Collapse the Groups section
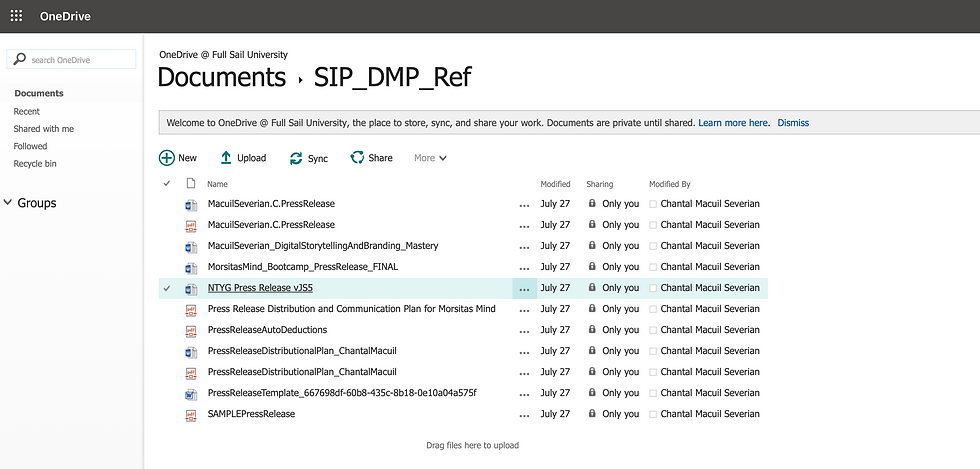 8,202
